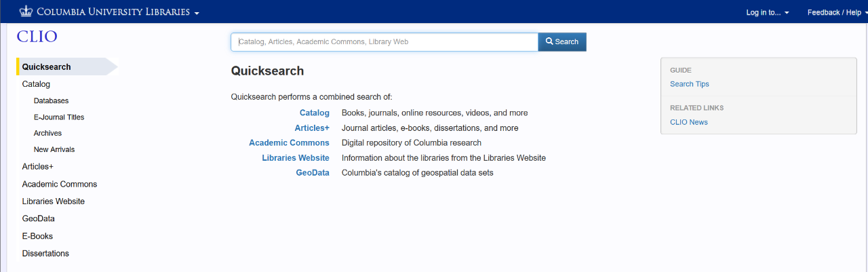This screenshot has width=868, height=272.
Task: Click the CLIO logo heading
Action: click(37, 37)
